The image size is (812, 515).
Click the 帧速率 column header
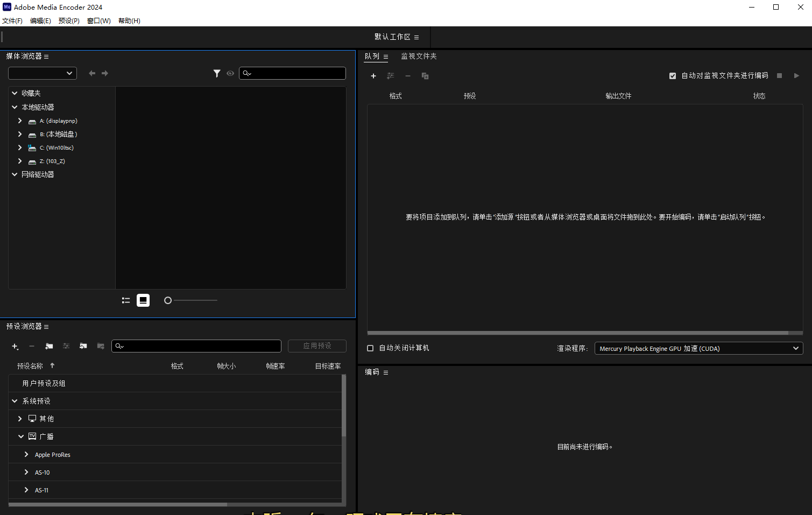click(x=276, y=366)
